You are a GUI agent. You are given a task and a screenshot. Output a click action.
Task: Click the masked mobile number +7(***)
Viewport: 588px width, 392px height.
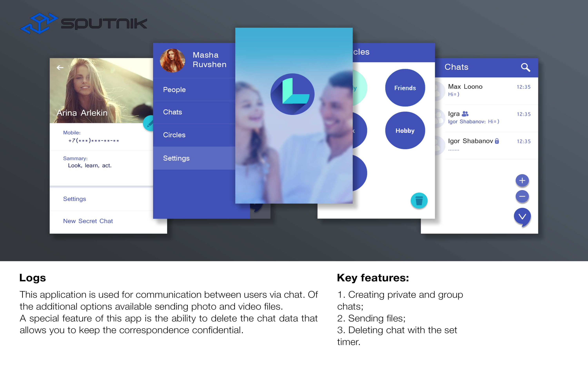94,141
